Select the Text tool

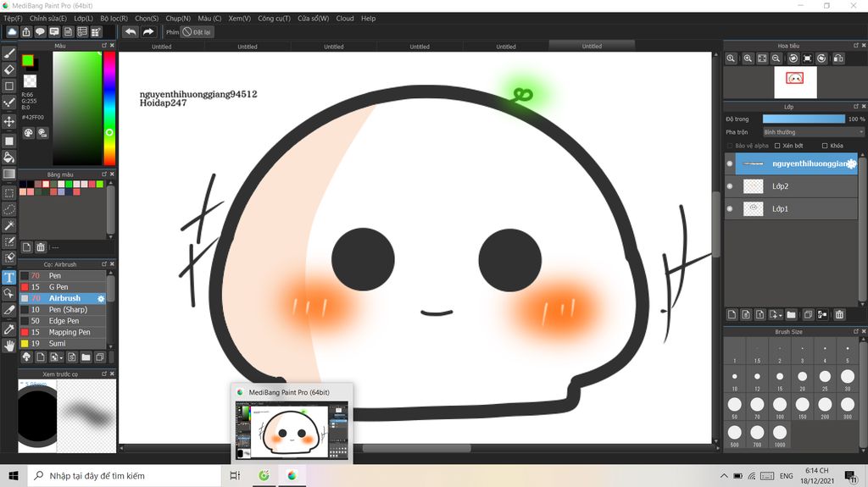point(8,277)
